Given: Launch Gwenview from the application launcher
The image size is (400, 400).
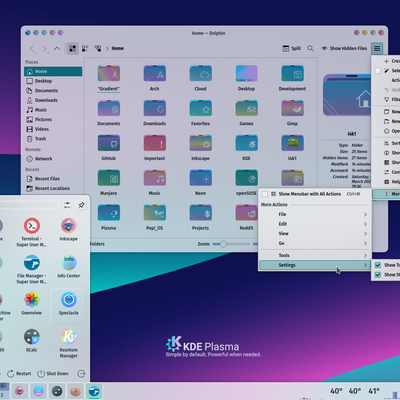Looking at the screenshot, I should [x=32, y=303].
